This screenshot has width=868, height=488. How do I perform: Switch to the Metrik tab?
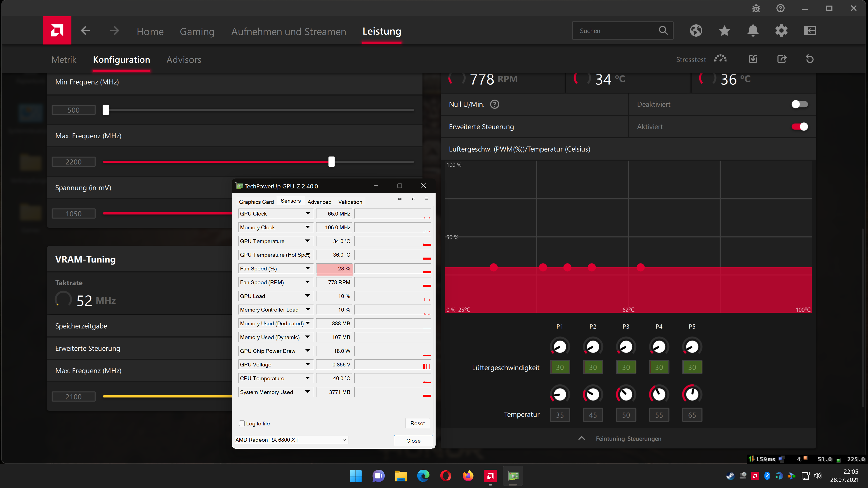point(64,60)
